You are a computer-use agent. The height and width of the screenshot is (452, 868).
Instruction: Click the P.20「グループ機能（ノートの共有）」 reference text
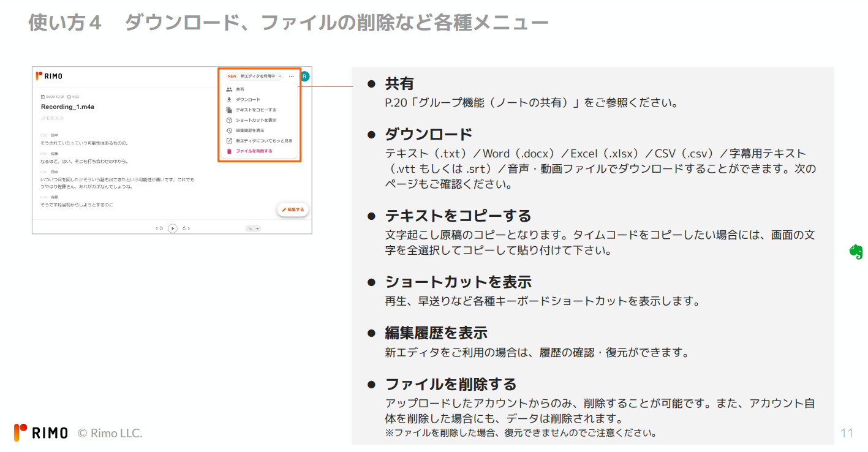coord(483,103)
